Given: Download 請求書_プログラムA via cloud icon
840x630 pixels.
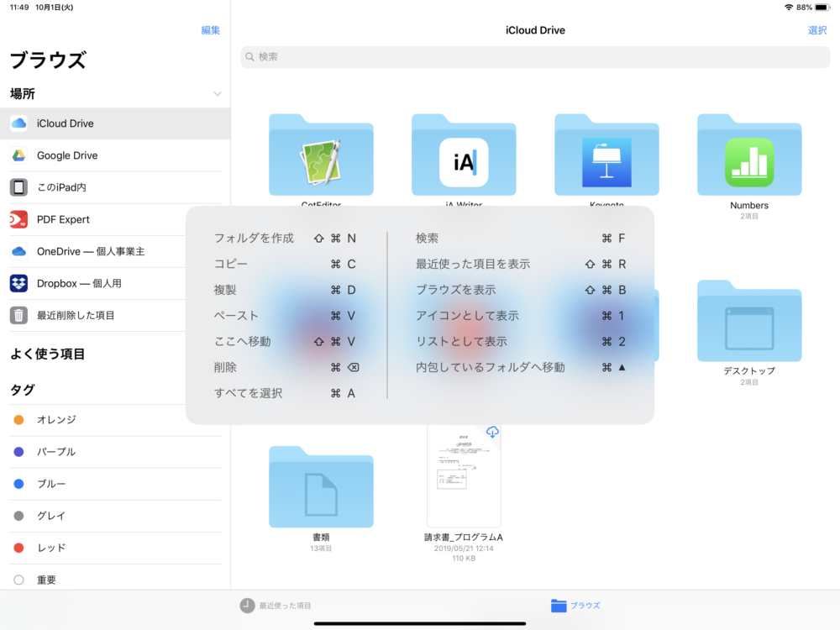Looking at the screenshot, I should [492, 432].
